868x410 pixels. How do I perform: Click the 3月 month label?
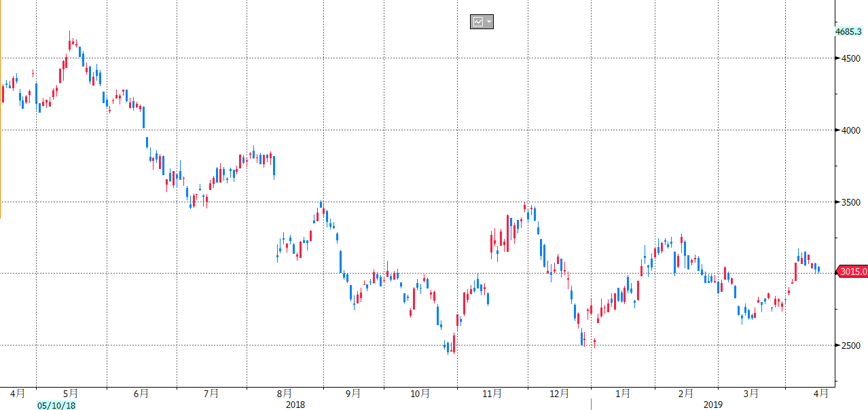click(x=751, y=393)
